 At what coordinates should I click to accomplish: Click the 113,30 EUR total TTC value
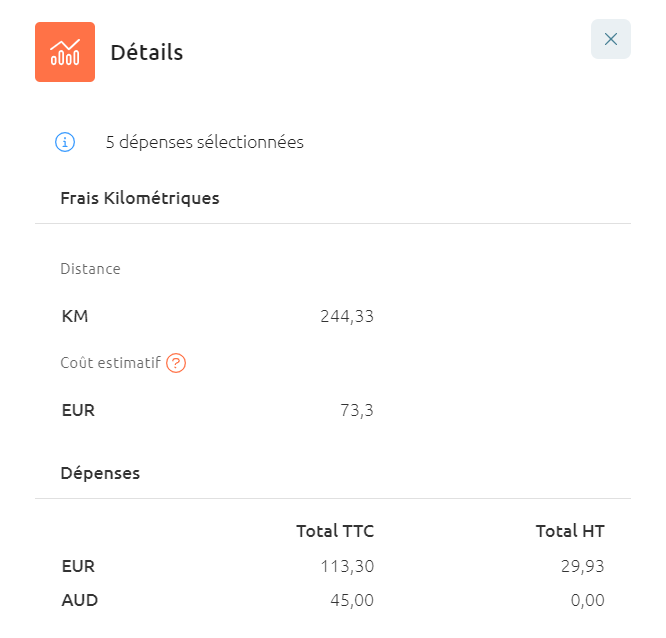346,566
